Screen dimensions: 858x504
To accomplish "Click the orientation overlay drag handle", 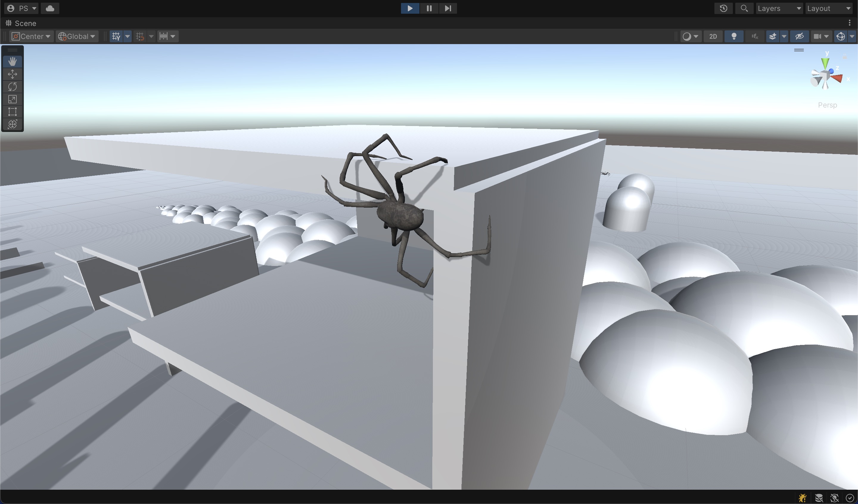I will tap(799, 50).
